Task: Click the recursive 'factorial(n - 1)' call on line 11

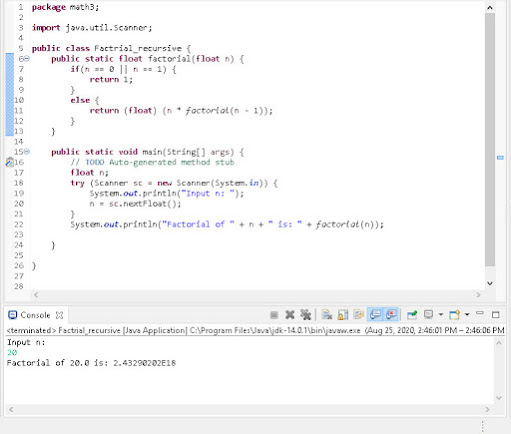Action: tap(226, 110)
